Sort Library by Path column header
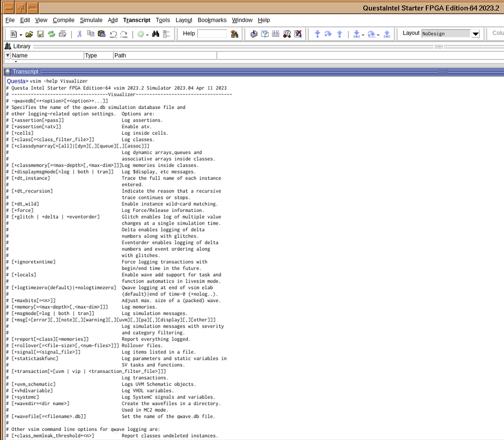This screenshot has width=504, height=440. coord(165,56)
